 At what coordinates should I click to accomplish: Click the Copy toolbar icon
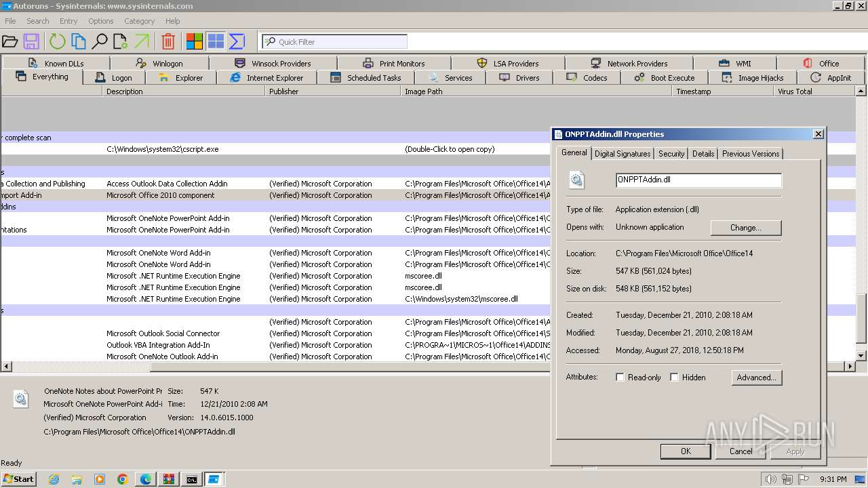(x=79, y=42)
